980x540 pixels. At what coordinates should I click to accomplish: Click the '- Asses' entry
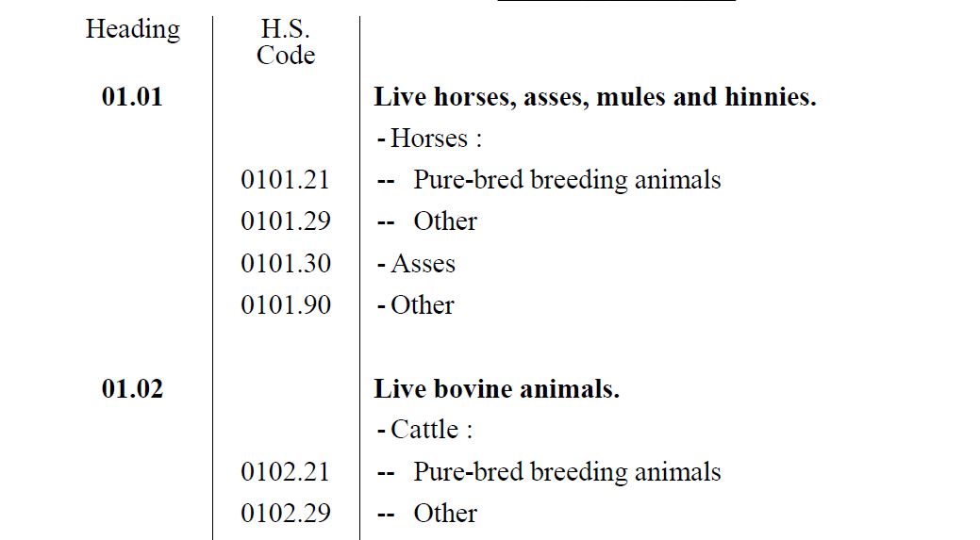pyautogui.click(x=416, y=263)
